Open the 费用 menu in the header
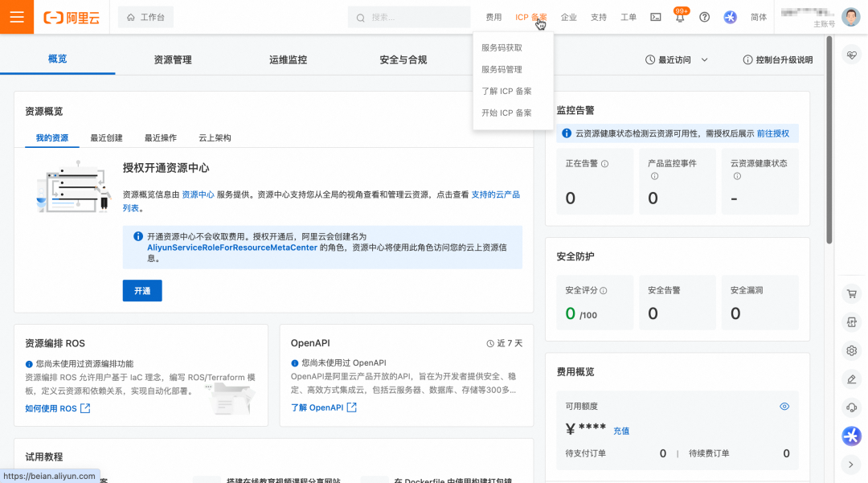The image size is (868, 483). [493, 17]
